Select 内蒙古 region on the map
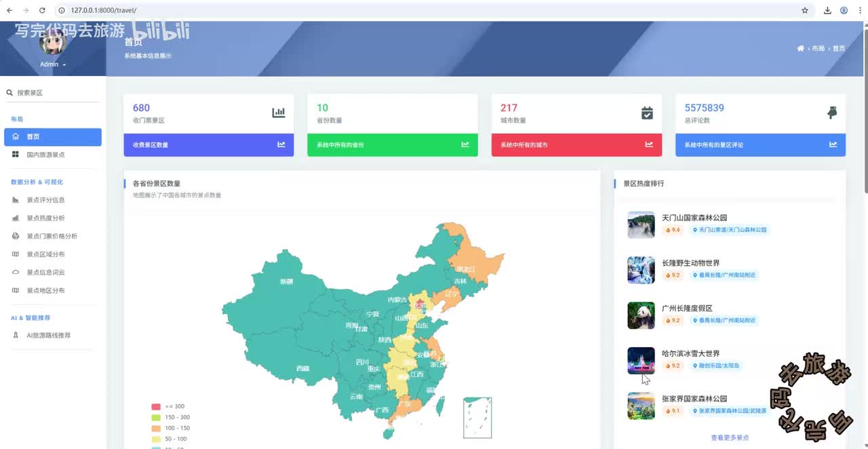 click(397, 300)
